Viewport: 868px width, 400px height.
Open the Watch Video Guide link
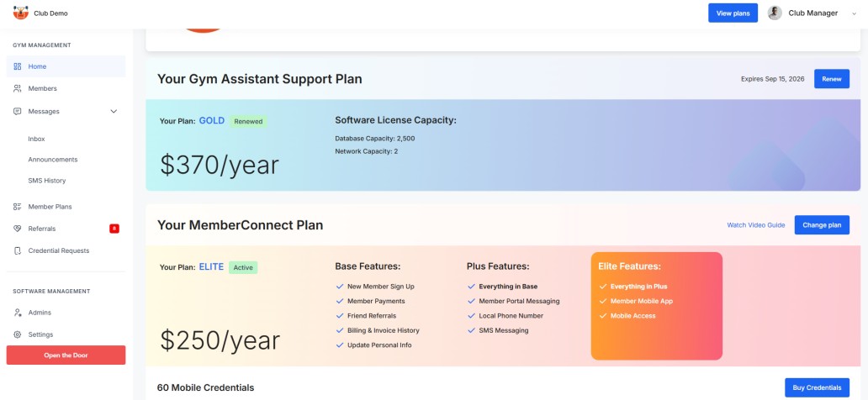pos(755,225)
